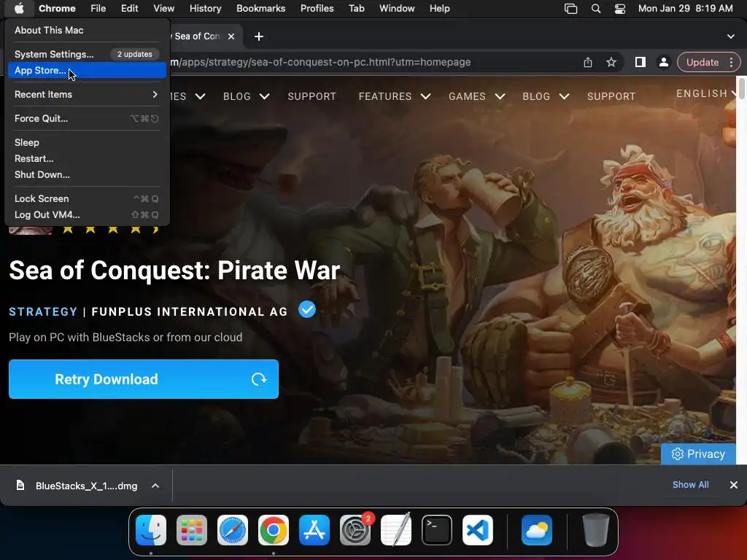Open the App Store icon in the Dock

[x=314, y=530]
